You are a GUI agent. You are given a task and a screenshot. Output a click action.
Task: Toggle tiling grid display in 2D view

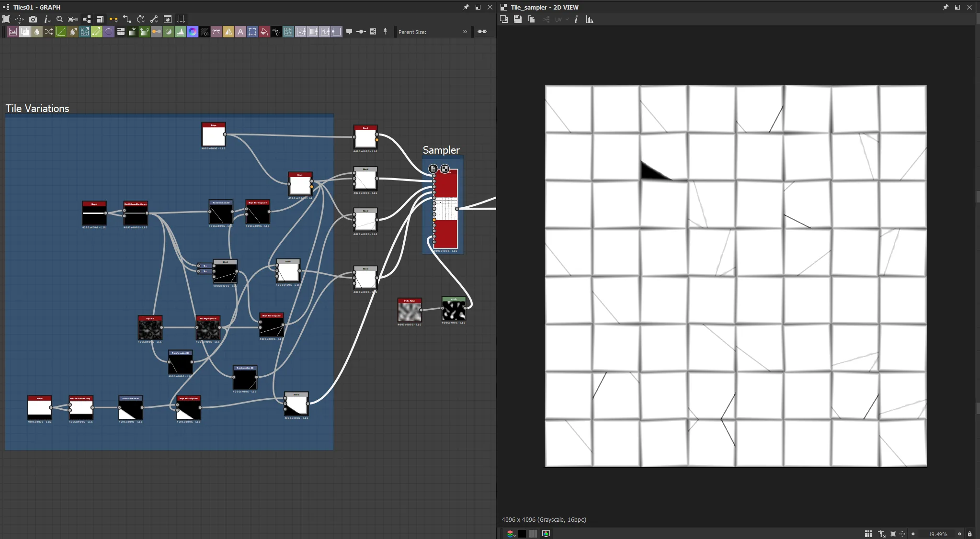point(868,534)
